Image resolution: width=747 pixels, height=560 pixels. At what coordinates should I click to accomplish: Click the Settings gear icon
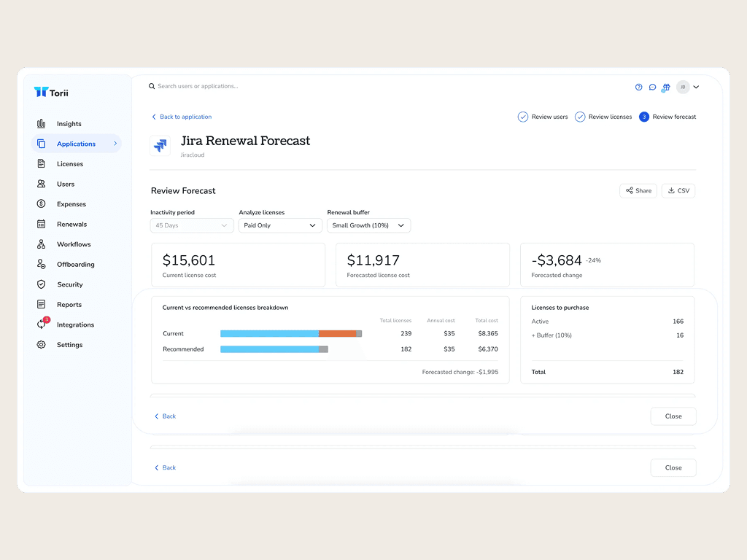point(42,345)
